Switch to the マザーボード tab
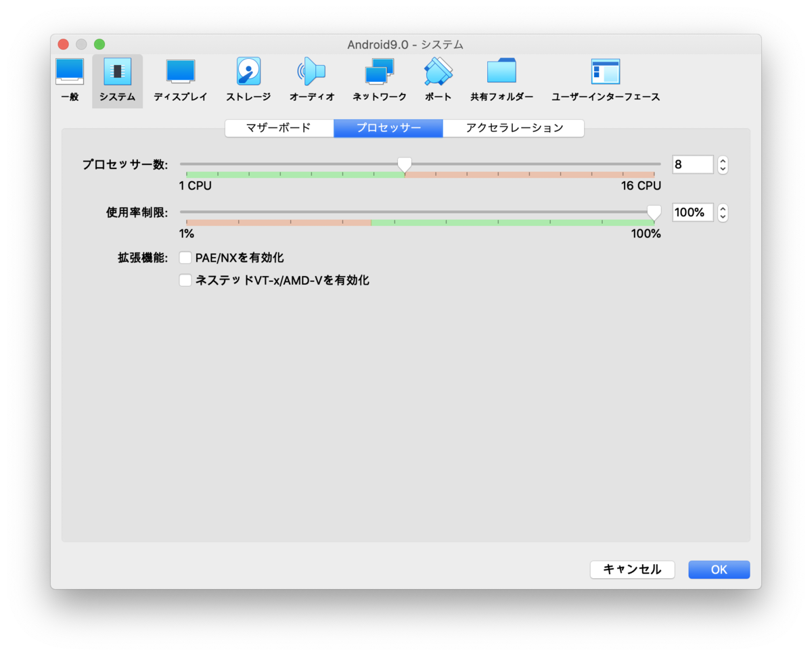This screenshot has height=656, width=812. pyautogui.click(x=279, y=128)
